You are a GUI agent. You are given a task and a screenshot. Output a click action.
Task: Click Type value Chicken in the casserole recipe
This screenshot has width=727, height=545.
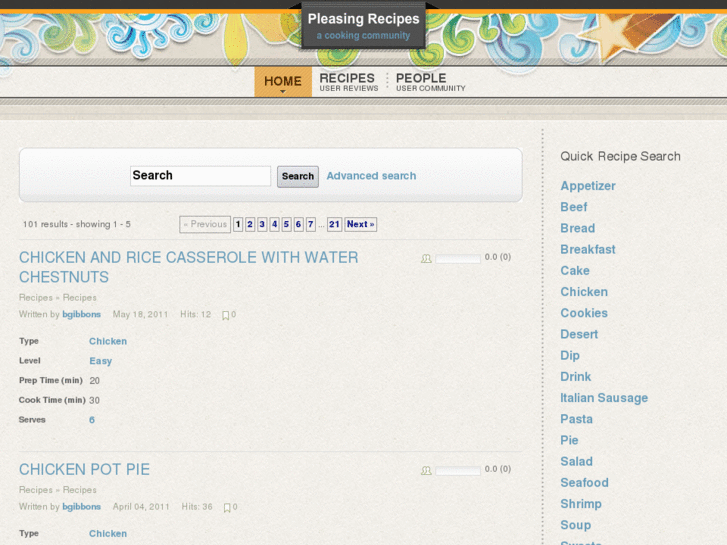[108, 341]
